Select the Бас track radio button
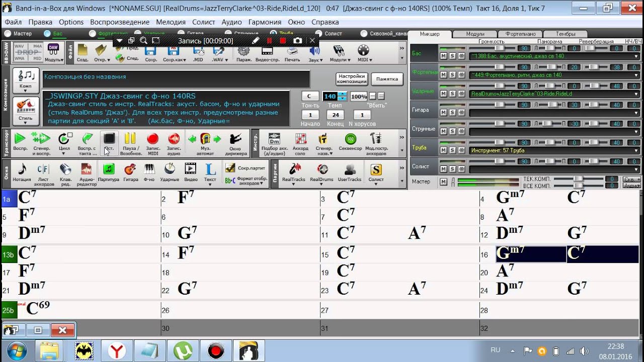Viewport: 644px width, 362px height. tap(47, 34)
